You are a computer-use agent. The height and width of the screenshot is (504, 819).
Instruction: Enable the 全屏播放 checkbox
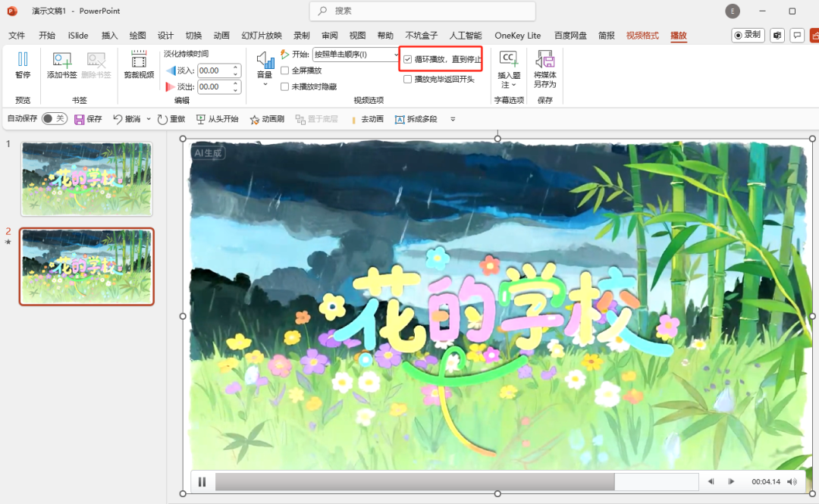point(285,70)
